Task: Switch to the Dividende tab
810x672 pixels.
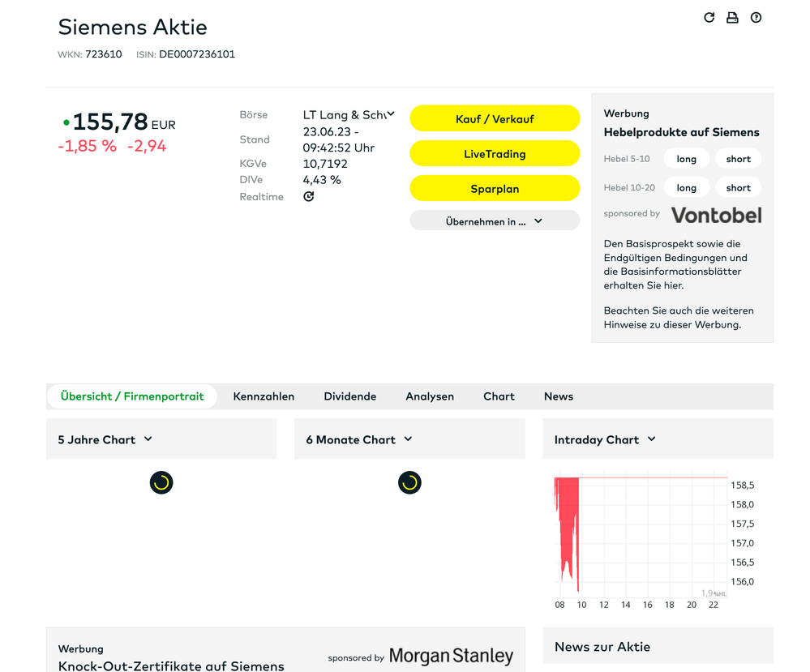Action: [349, 396]
